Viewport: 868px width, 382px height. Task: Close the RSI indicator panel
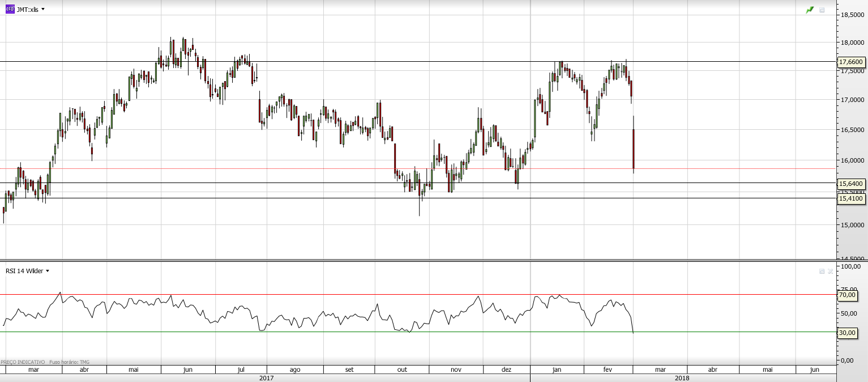830,271
